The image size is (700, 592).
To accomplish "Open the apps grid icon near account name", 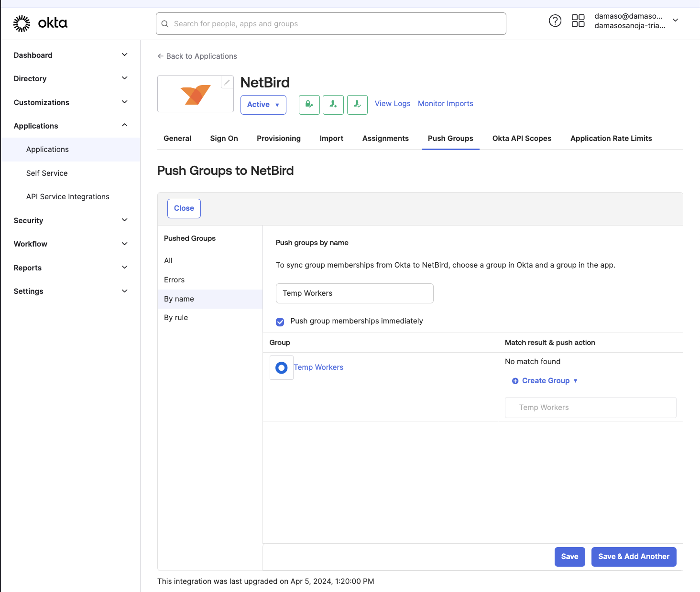I will point(578,21).
